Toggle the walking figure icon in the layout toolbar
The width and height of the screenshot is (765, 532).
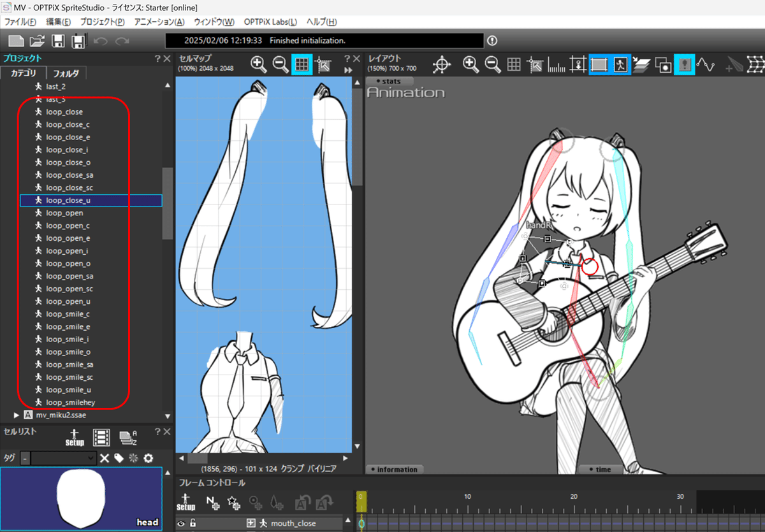620,64
